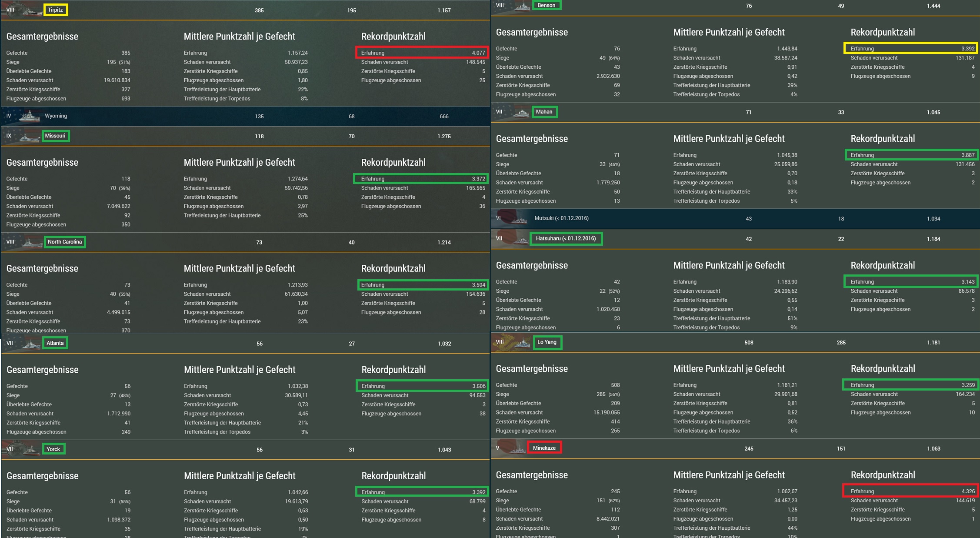Collapse the Hatsuharu (< 01.12.2016) row
980x538 pixels.
(566, 239)
